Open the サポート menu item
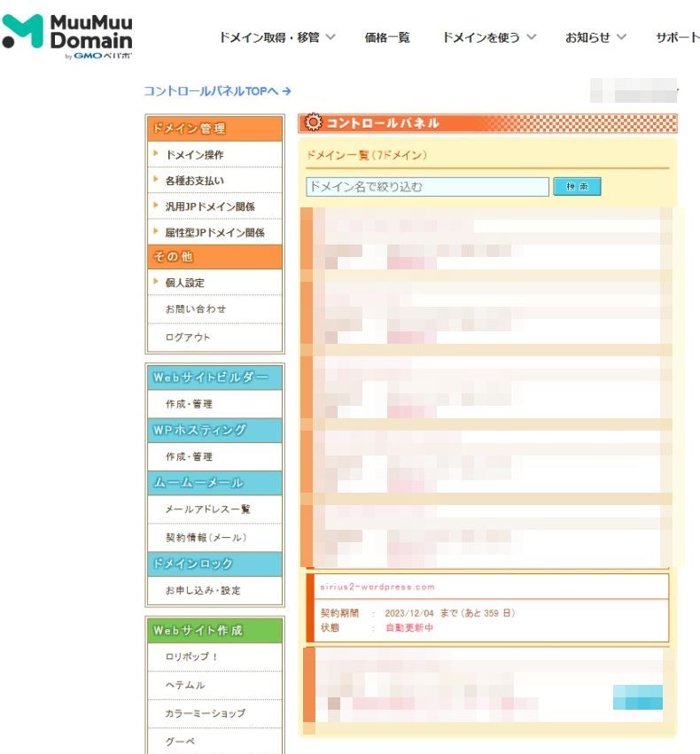This screenshot has height=754, width=700. [x=677, y=37]
